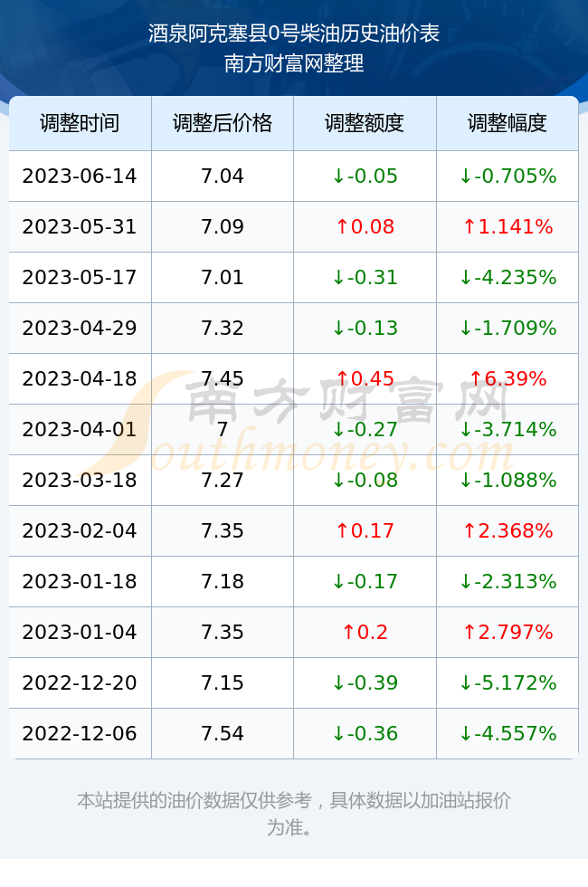Screen dimensions: 588x887
Task: Click the red ↑0.2 adjustment cell
Action: [365, 632]
